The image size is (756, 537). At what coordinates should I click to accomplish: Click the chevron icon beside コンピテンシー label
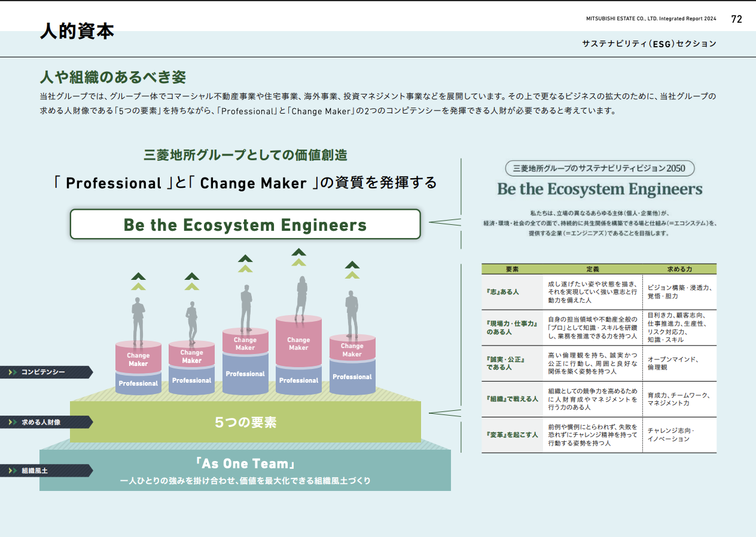click(13, 372)
